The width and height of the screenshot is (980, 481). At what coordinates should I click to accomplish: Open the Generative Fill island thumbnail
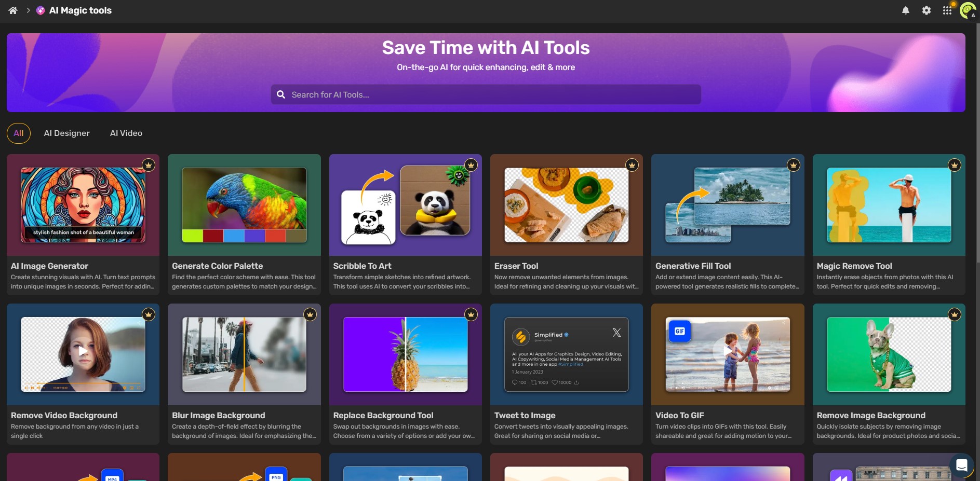(728, 205)
